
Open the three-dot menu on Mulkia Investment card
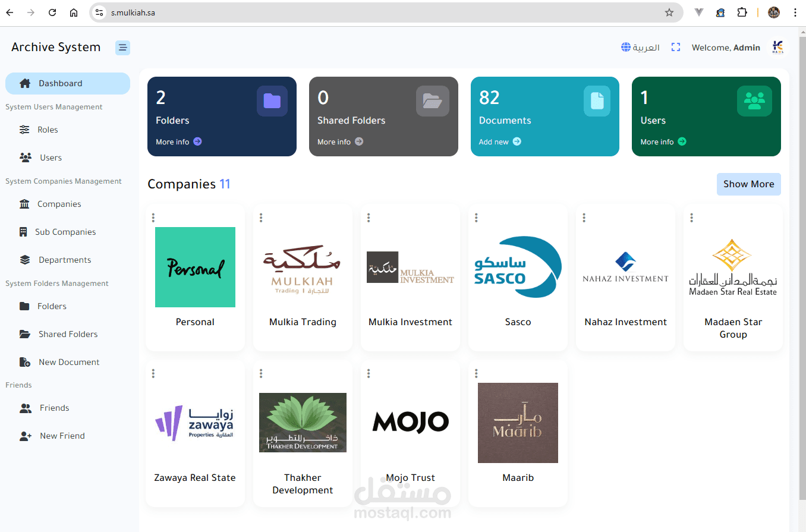coord(369,218)
